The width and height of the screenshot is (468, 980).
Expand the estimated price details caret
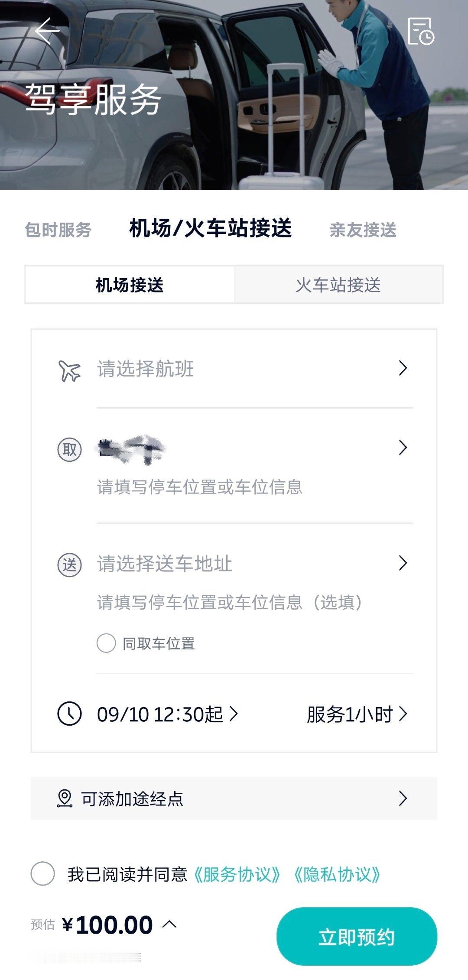click(x=169, y=924)
